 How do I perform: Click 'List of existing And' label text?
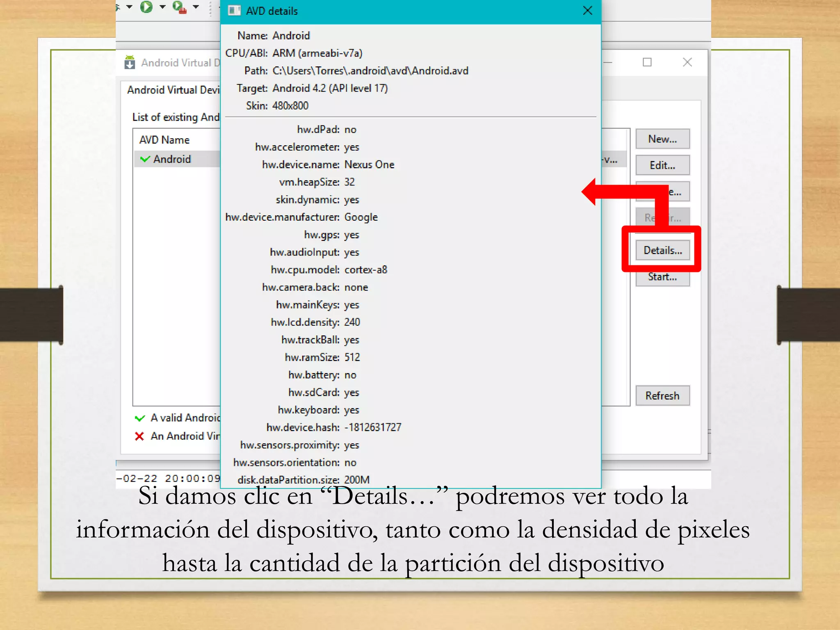click(x=176, y=117)
